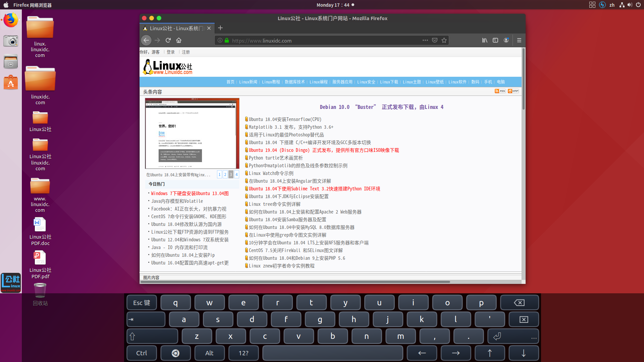Launch Firefox from the dock
The image size is (644, 362).
(11, 20)
